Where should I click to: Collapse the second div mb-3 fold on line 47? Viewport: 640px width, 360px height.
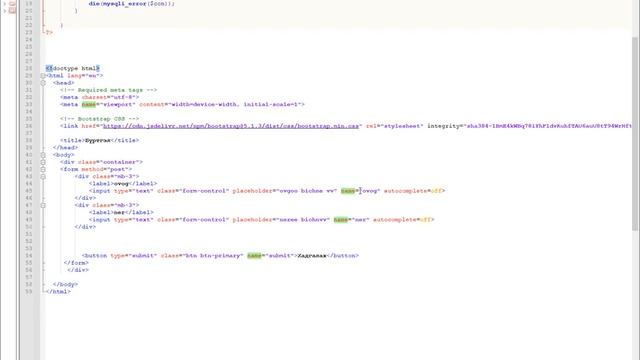tap(43, 205)
